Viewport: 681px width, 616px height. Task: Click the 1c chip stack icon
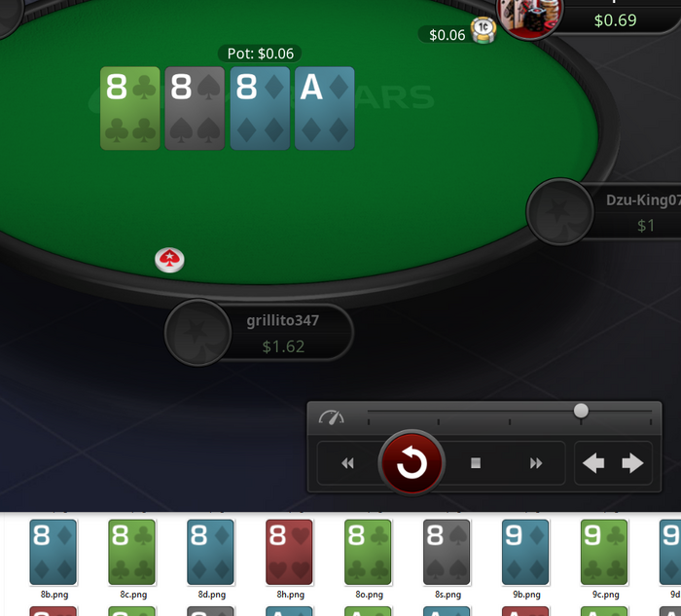tap(484, 30)
